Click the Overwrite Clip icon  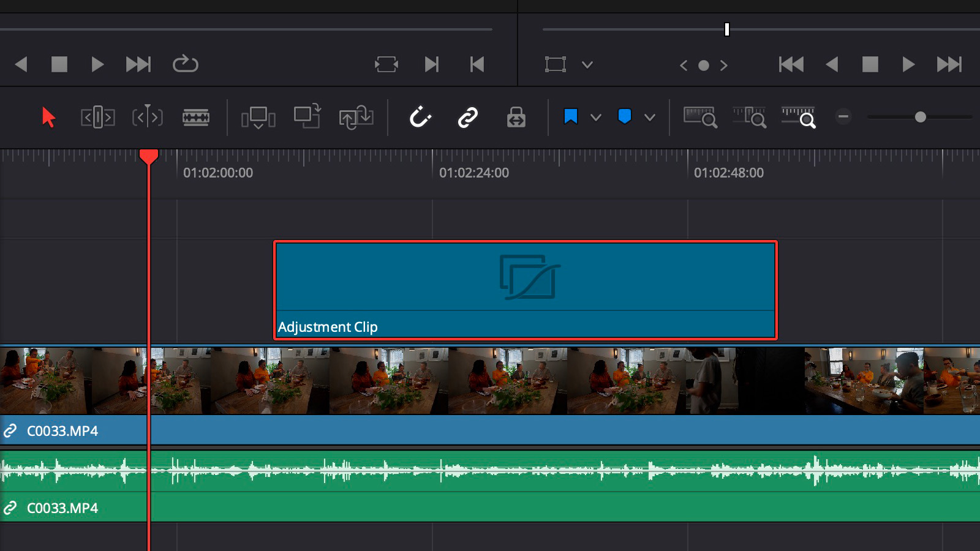pyautogui.click(x=307, y=118)
